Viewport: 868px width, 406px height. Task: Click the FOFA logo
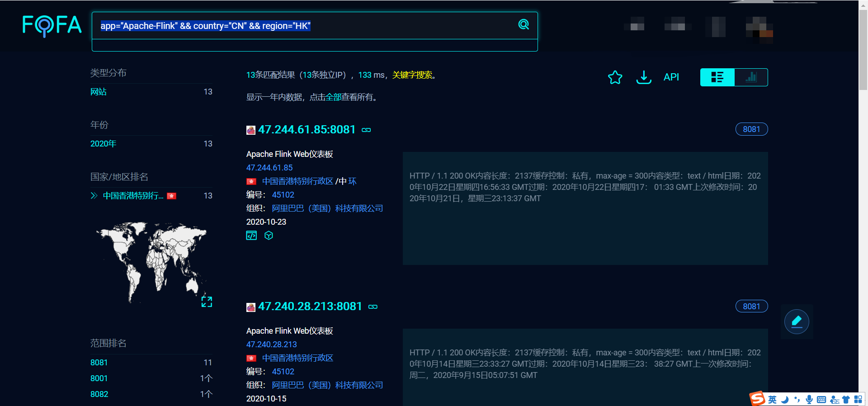[52, 26]
